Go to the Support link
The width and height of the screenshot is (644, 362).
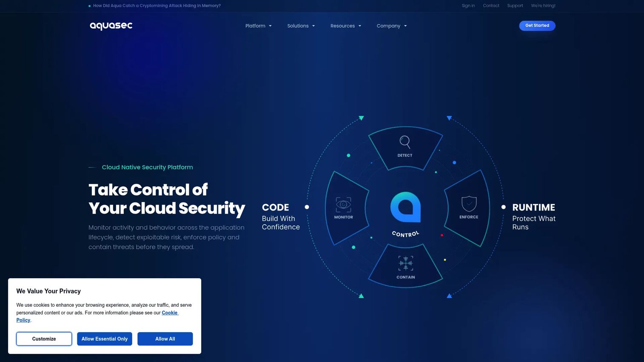click(515, 6)
